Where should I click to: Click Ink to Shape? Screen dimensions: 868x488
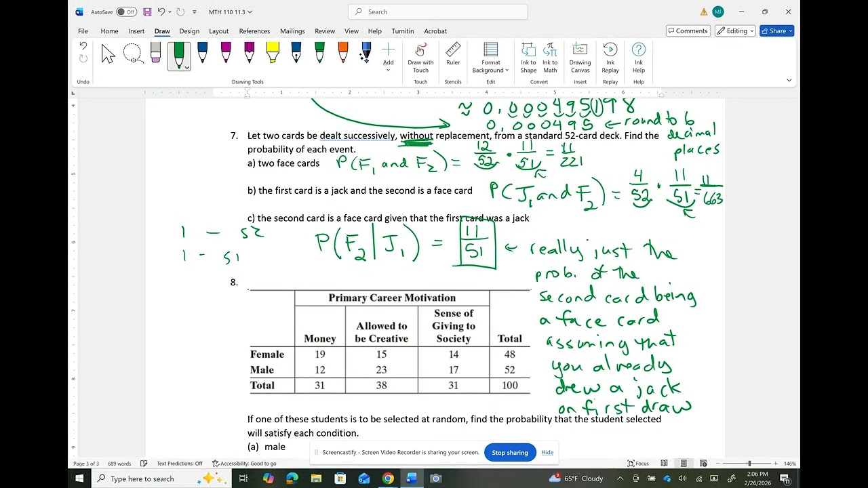click(x=528, y=58)
